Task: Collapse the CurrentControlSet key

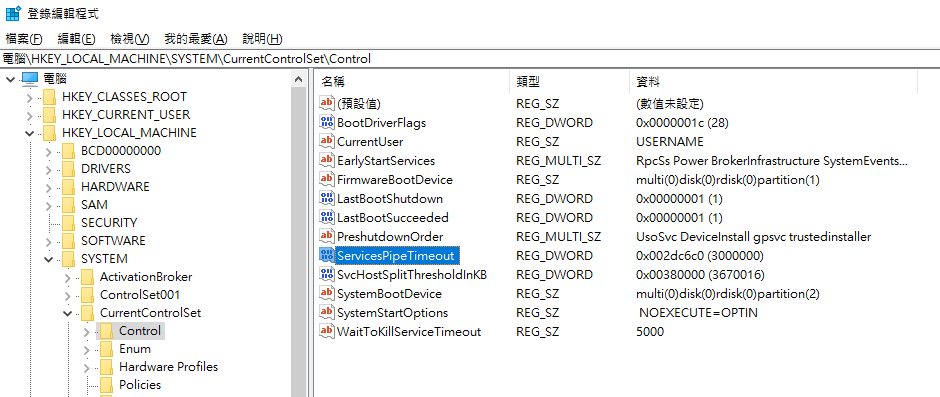Action: tap(68, 313)
